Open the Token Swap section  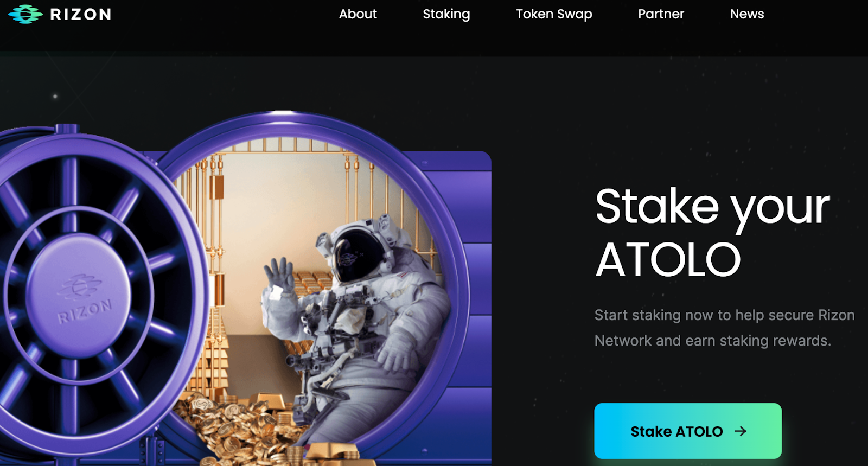[x=554, y=15]
